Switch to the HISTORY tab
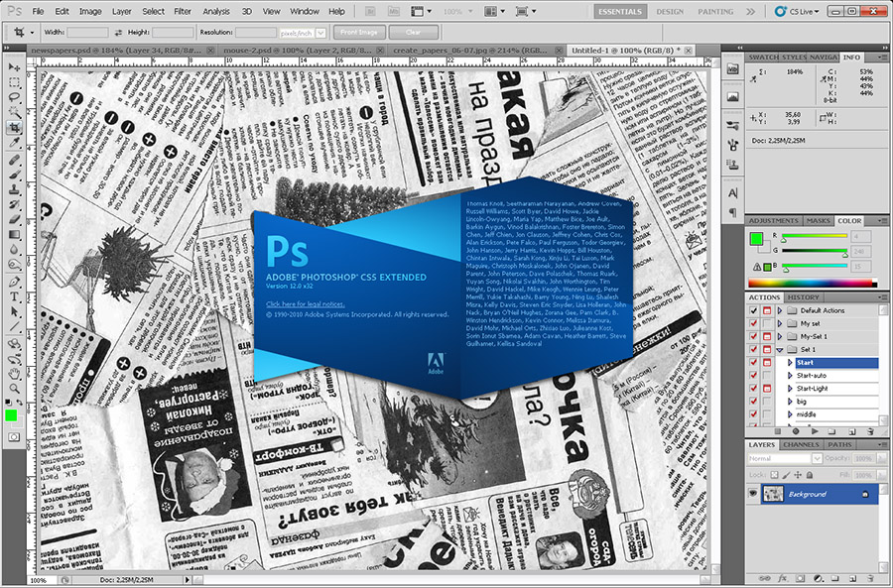The height and width of the screenshot is (588, 893). click(x=803, y=296)
